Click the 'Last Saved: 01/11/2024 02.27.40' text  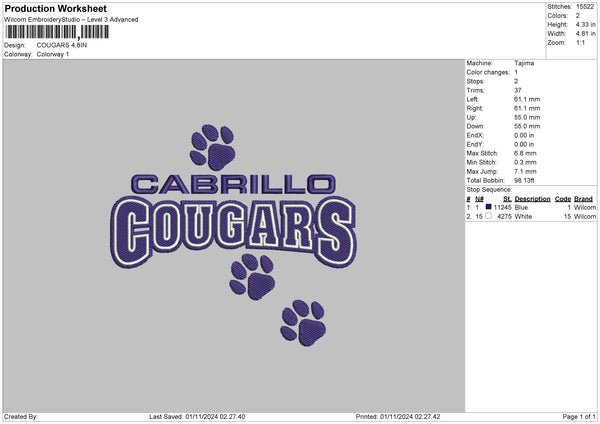pos(197,417)
